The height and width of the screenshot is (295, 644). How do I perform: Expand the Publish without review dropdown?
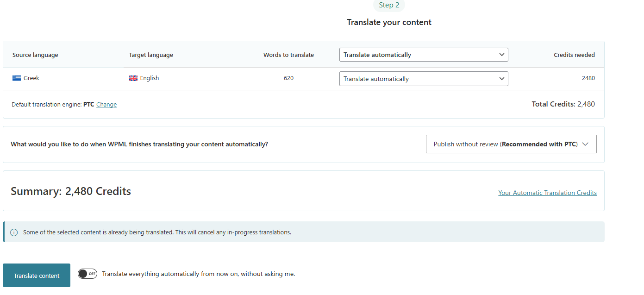click(x=511, y=144)
